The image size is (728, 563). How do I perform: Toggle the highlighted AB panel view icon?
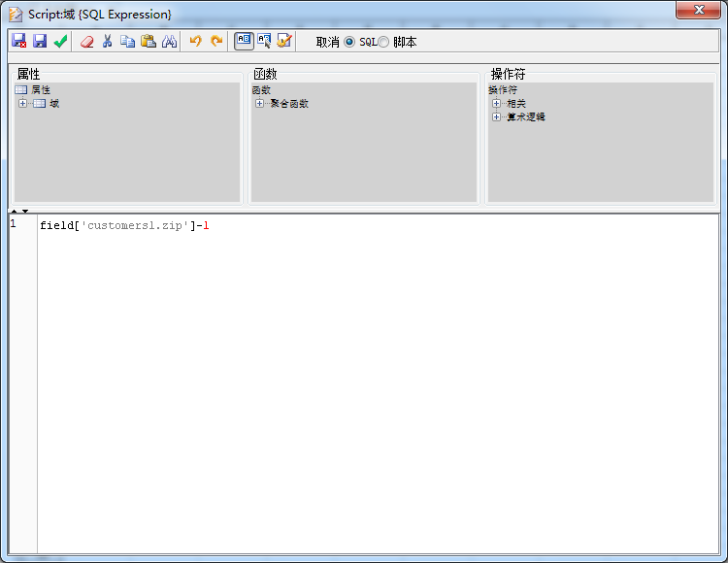click(x=244, y=41)
